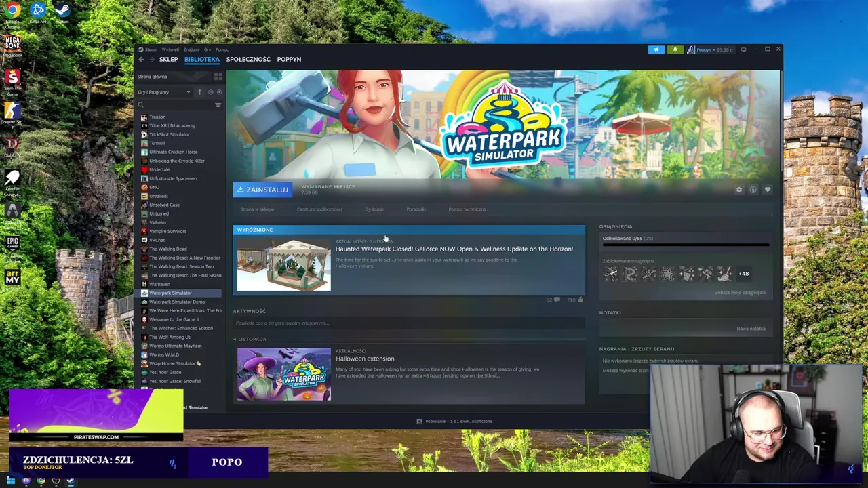Select Treason in the library list
This screenshot has width=868, height=488.
157,117
